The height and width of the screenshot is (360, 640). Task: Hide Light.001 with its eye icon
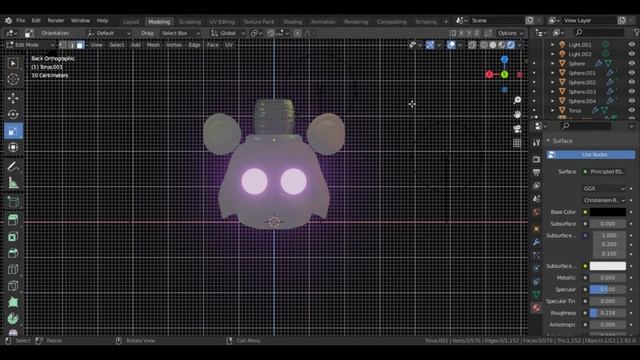pos(631,44)
